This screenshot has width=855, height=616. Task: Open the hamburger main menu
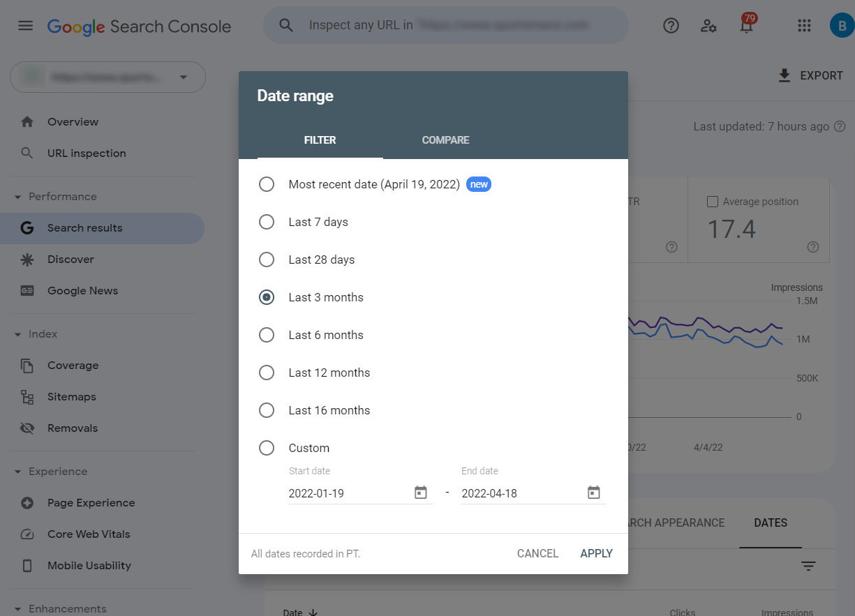25,26
